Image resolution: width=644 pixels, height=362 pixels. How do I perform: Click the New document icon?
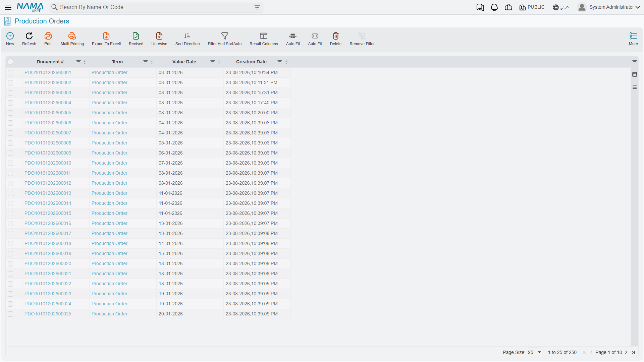click(x=10, y=36)
